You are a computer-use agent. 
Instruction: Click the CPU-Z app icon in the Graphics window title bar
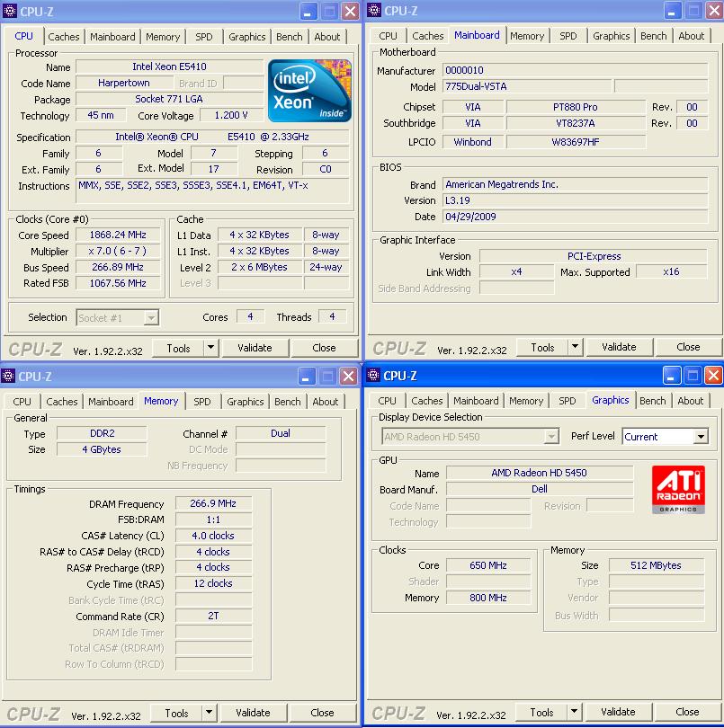point(372,375)
